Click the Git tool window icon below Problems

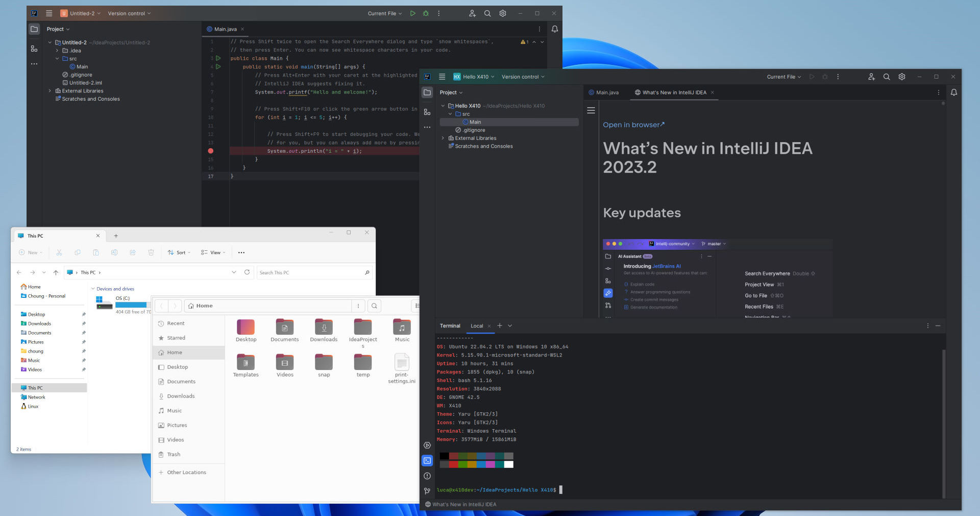tap(427, 491)
